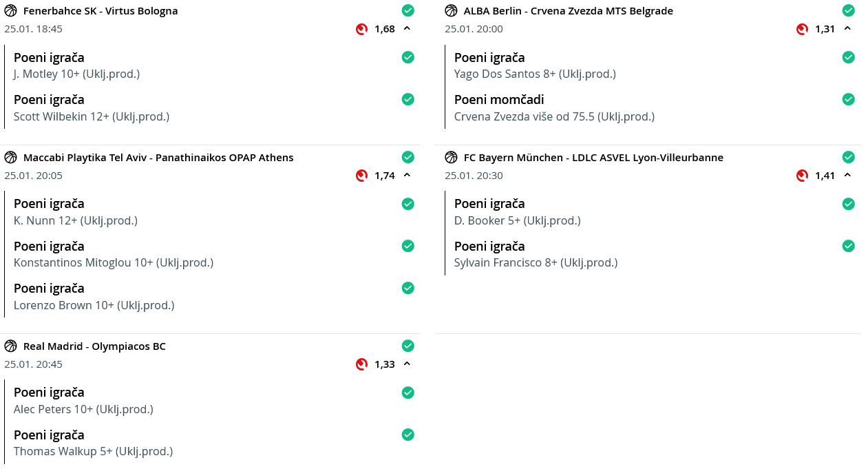Click the basketball icon beside ALBA Berlin match
The width and height of the screenshot is (868, 469).
451,11
